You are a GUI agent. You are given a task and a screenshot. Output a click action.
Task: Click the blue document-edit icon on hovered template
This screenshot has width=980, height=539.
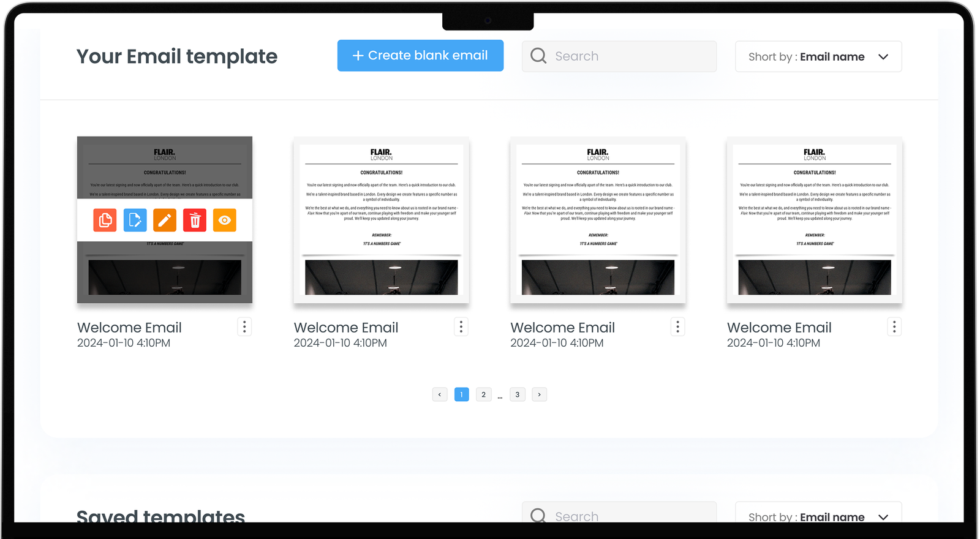[x=135, y=220]
